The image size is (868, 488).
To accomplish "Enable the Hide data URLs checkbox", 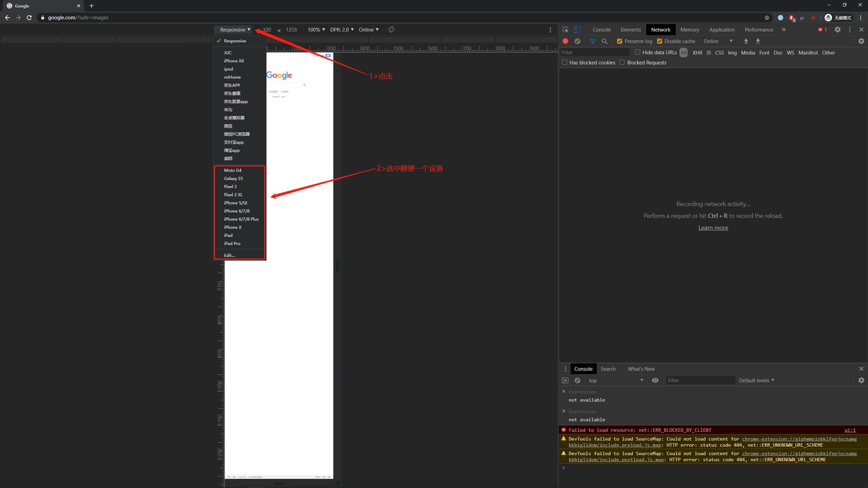I will pyautogui.click(x=637, y=52).
